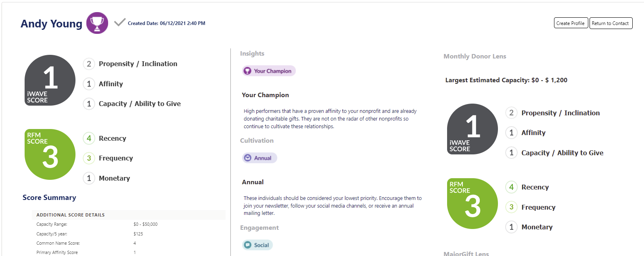
Task: Select the Insights section heading
Action: click(x=252, y=53)
